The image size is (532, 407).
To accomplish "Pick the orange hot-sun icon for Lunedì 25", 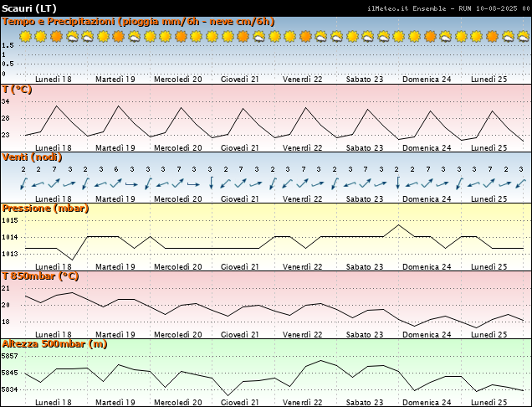I will coord(493,36).
